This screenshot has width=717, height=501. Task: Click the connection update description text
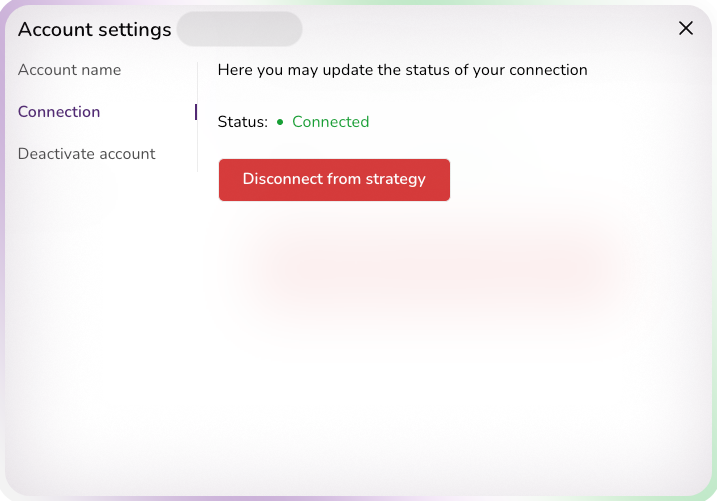pos(402,70)
